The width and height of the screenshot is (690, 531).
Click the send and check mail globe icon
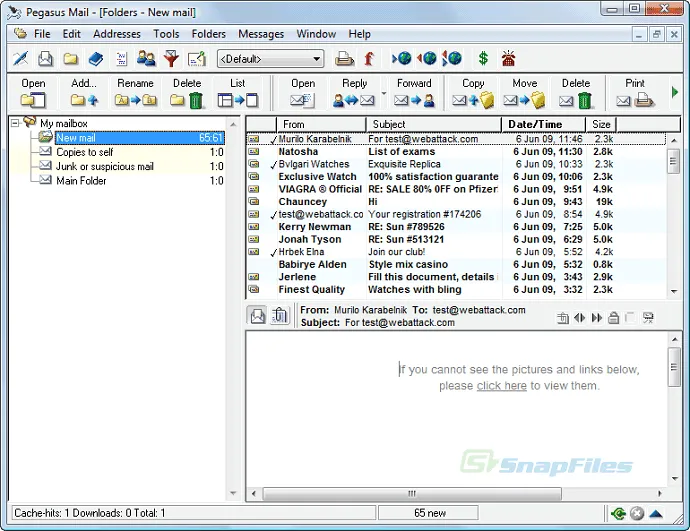[452, 58]
